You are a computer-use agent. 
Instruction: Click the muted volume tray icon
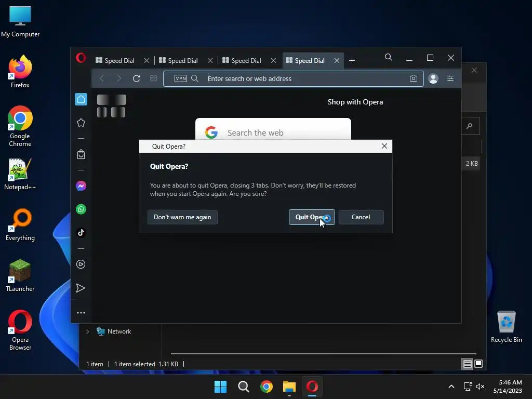(480, 387)
